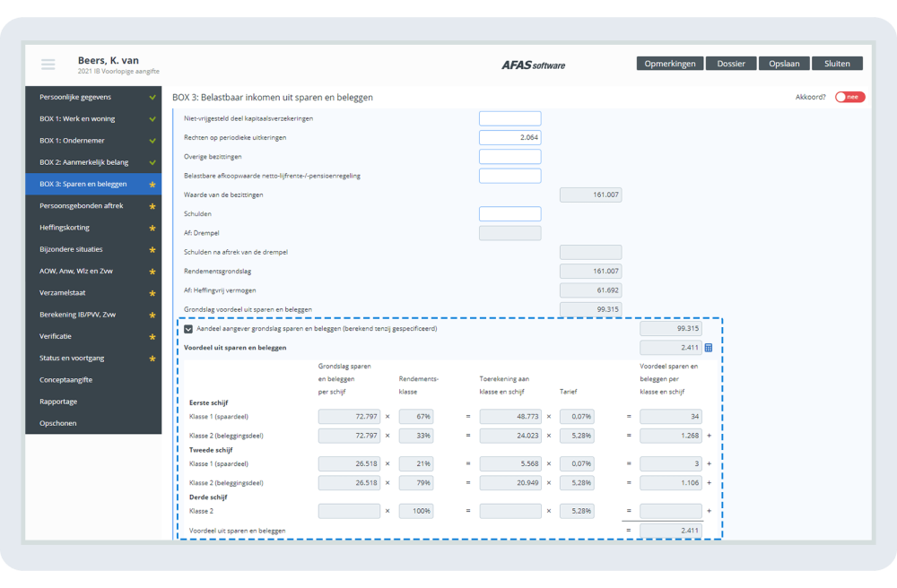The image size is (897, 588).
Task: Click green checkmark next to Persoonlijke gegevens
Action: coord(152,97)
